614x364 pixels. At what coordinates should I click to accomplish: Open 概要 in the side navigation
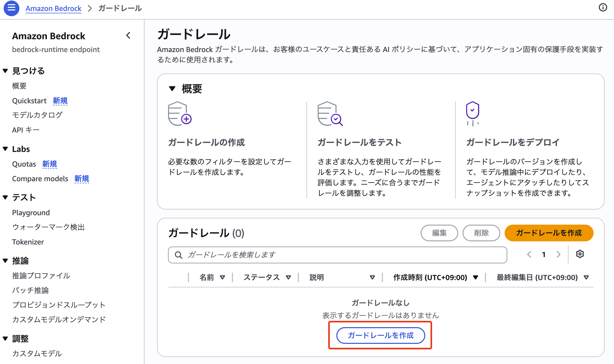pyautogui.click(x=19, y=86)
